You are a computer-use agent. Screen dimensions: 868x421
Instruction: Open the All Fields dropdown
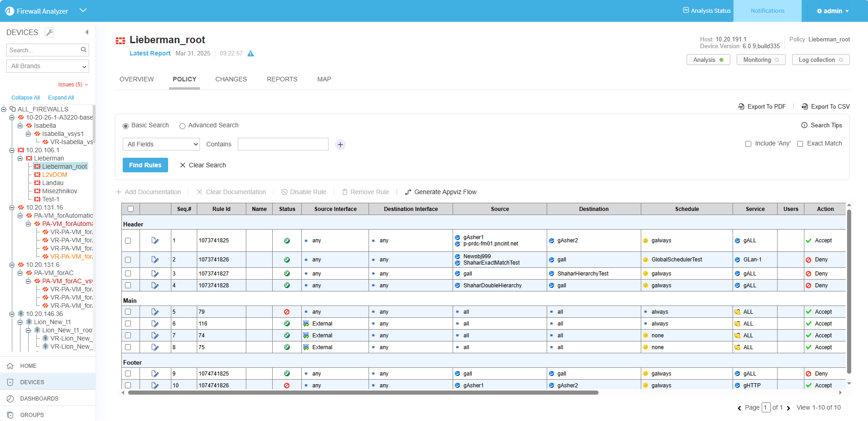[x=161, y=145]
